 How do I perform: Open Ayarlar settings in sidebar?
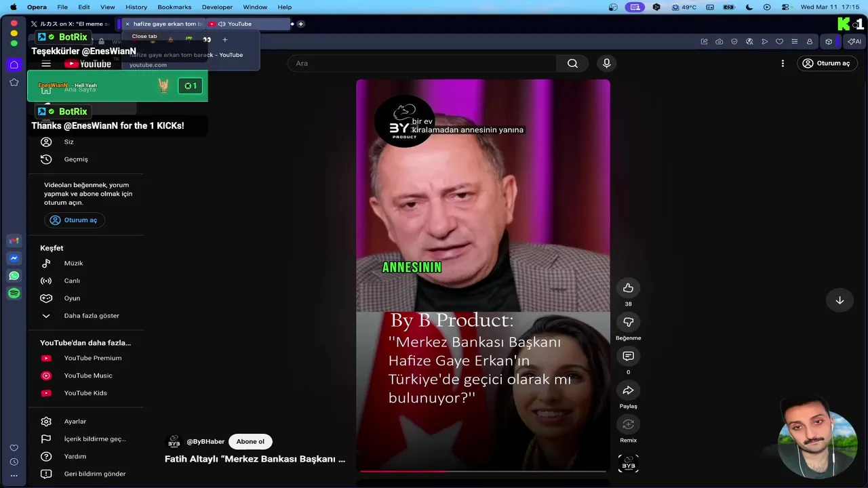(85, 422)
